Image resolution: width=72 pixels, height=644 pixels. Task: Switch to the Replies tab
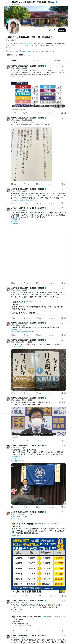tap(36, 61)
